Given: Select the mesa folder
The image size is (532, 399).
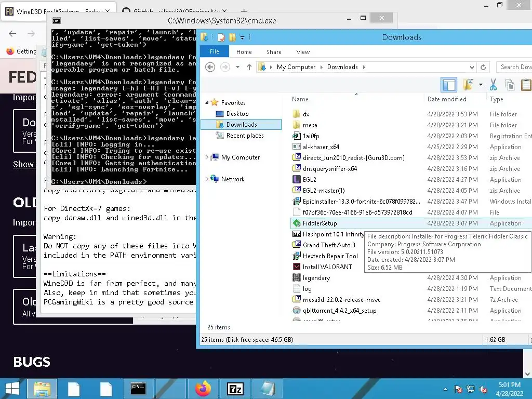Looking at the screenshot, I should tap(310, 125).
